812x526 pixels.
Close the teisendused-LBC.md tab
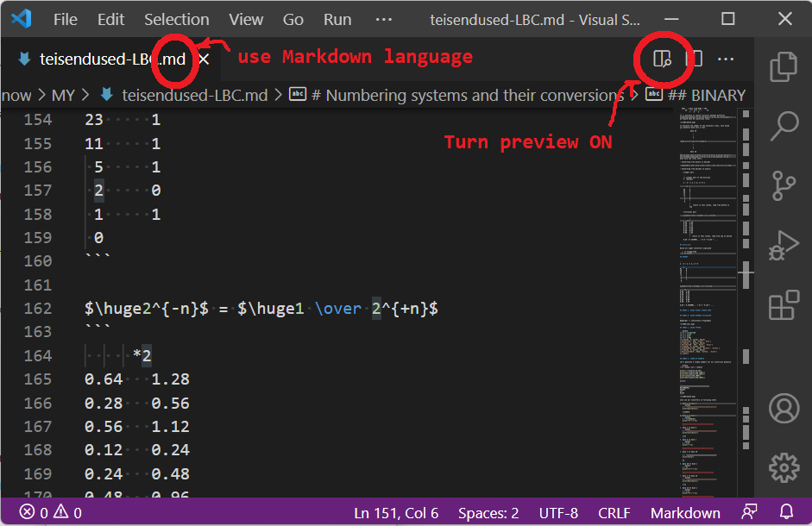204,59
